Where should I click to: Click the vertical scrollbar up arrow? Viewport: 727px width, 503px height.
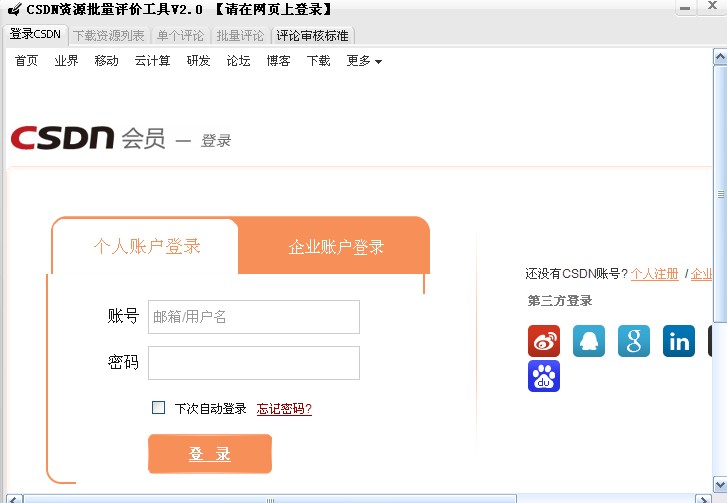[x=720, y=57]
